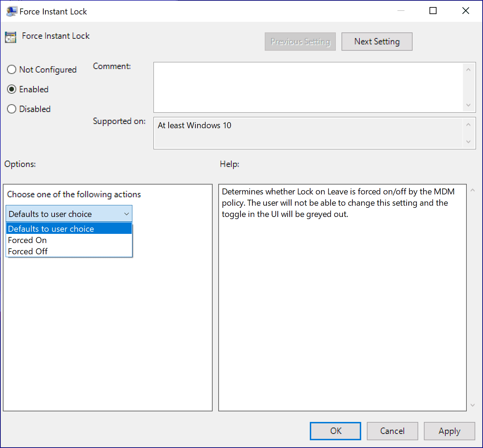Click the Force Instant Lock title bar icon
This screenshot has height=448, width=483.
click(x=12, y=11)
